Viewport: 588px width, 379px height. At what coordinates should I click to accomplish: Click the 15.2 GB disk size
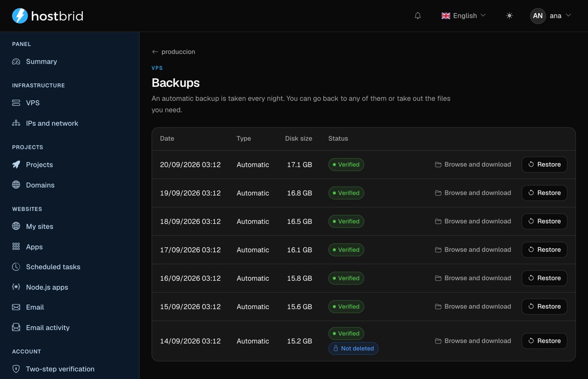(x=299, y=341)
